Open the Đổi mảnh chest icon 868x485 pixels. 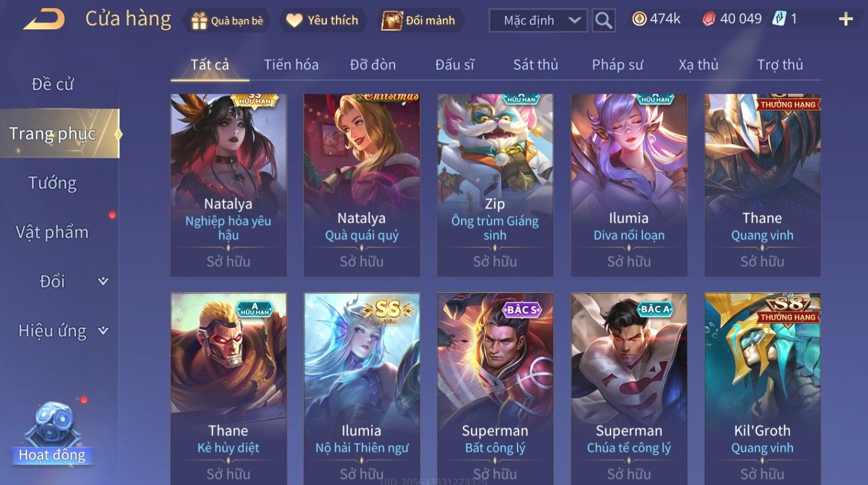point(392,21)
